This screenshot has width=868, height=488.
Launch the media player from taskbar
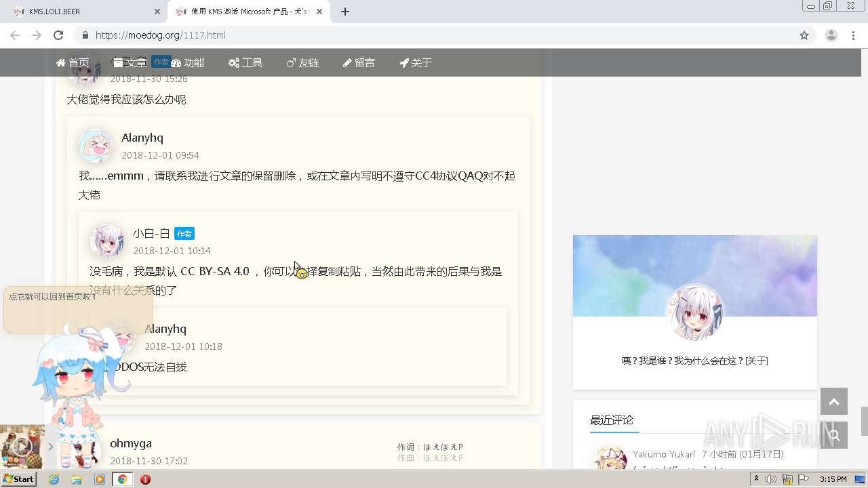tap(100, 479)
